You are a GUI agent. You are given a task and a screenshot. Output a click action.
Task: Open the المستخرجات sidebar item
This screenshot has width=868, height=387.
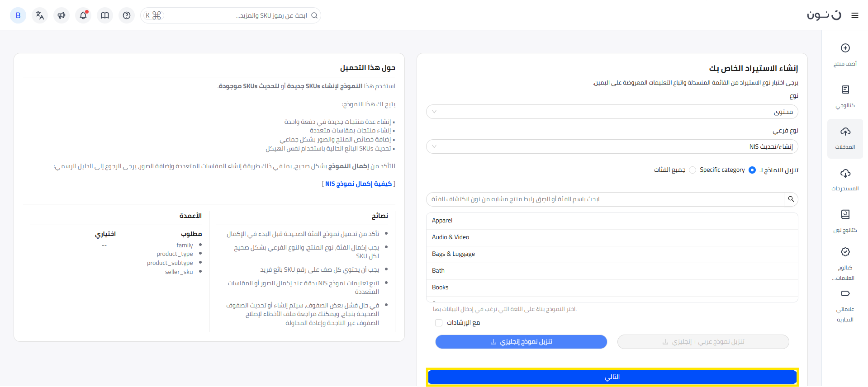point(845,180)
